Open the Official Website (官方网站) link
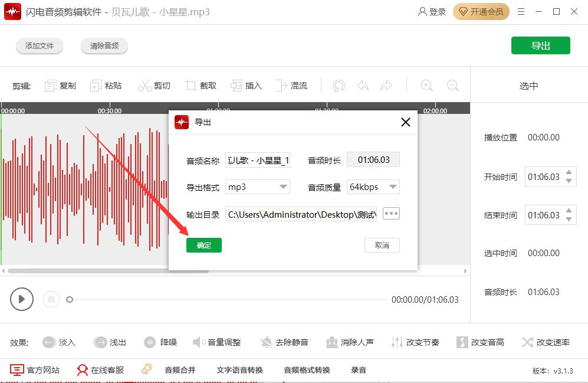 (x=34, y=370)
